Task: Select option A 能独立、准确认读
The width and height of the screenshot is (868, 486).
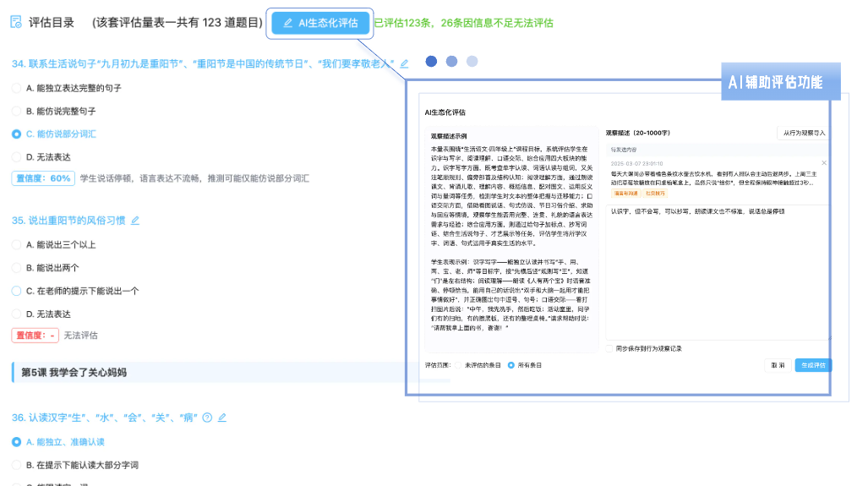Action: pyautogui.click(x=17, y=442)
